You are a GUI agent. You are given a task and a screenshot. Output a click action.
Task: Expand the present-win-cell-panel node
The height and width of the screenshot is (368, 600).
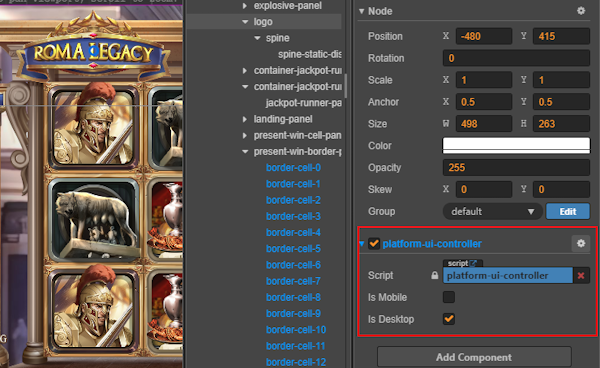click(x=245, y=135)
